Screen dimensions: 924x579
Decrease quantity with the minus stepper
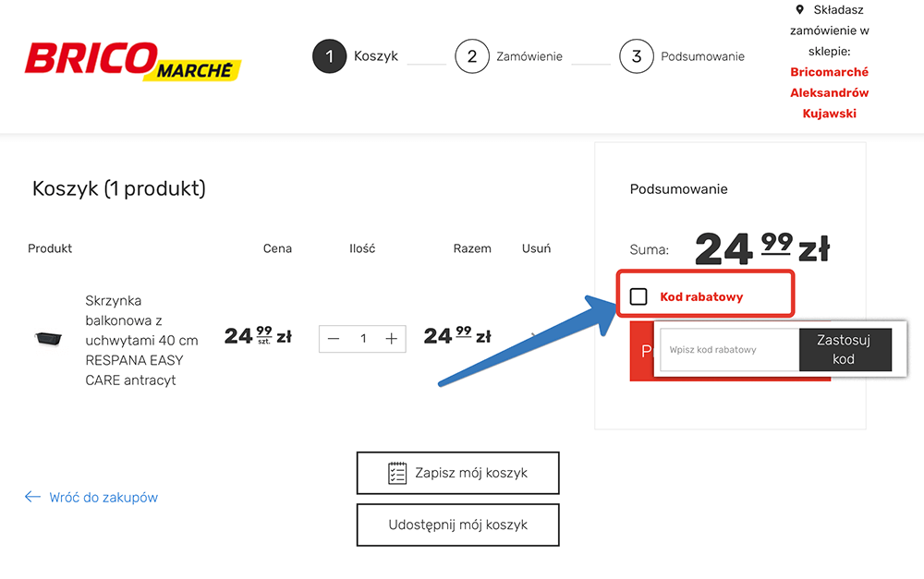tap(334, 339)
